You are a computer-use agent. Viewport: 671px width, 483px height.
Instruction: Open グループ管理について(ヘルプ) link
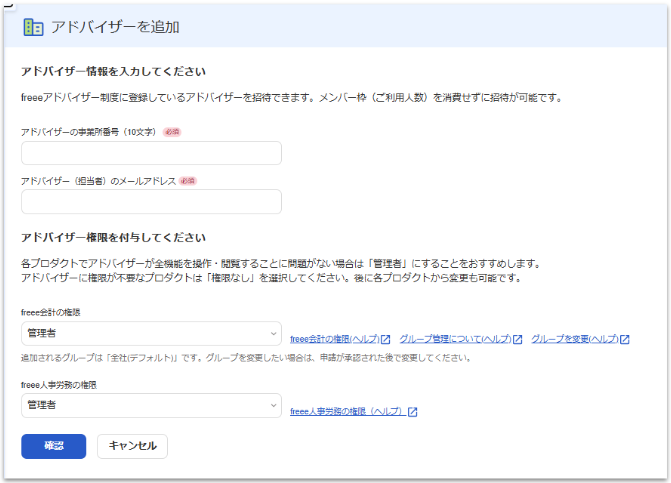[x=455, y=339]
